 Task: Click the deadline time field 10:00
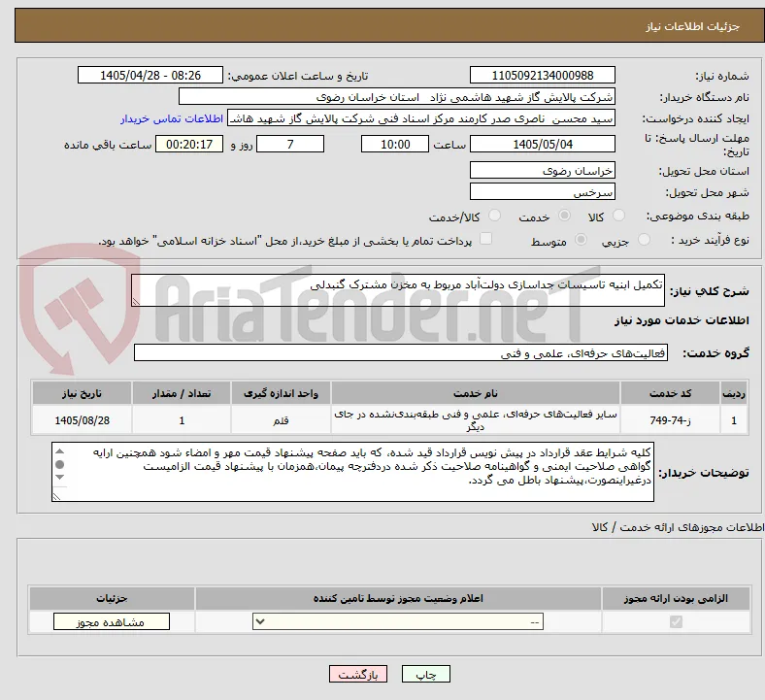395,145
